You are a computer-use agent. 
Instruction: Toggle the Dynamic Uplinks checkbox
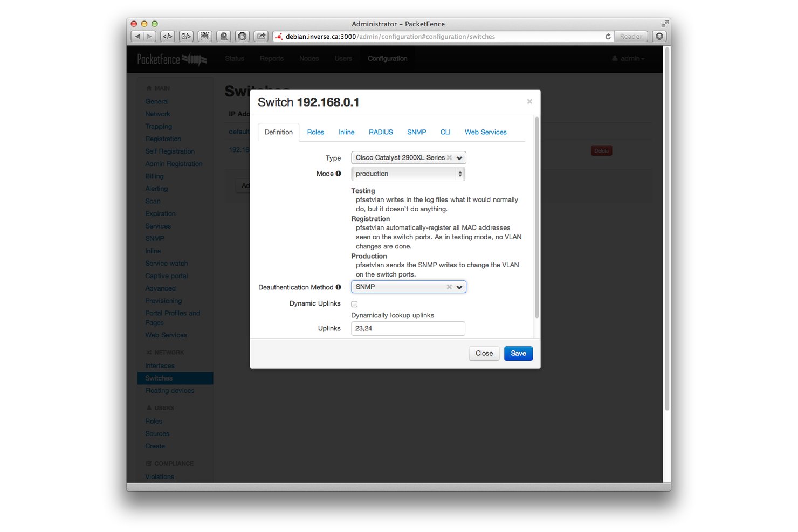[354, 304]
